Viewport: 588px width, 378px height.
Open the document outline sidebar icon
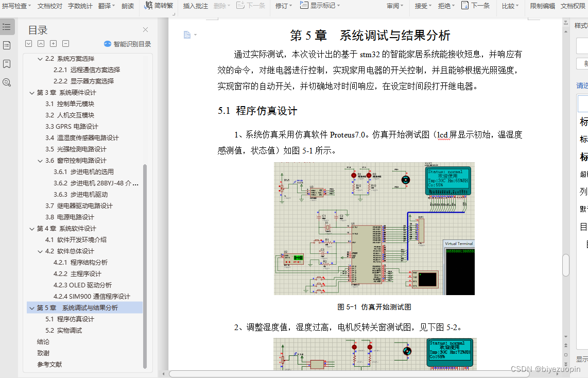tap(6, 26)
